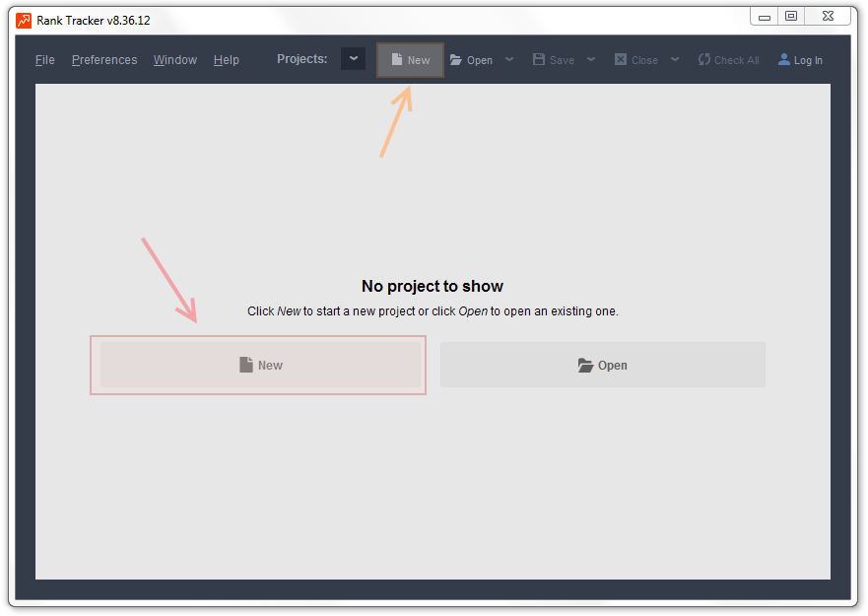Expand the arrow next to toolbar Save
The image size is (868, 616).
point(591,59)
